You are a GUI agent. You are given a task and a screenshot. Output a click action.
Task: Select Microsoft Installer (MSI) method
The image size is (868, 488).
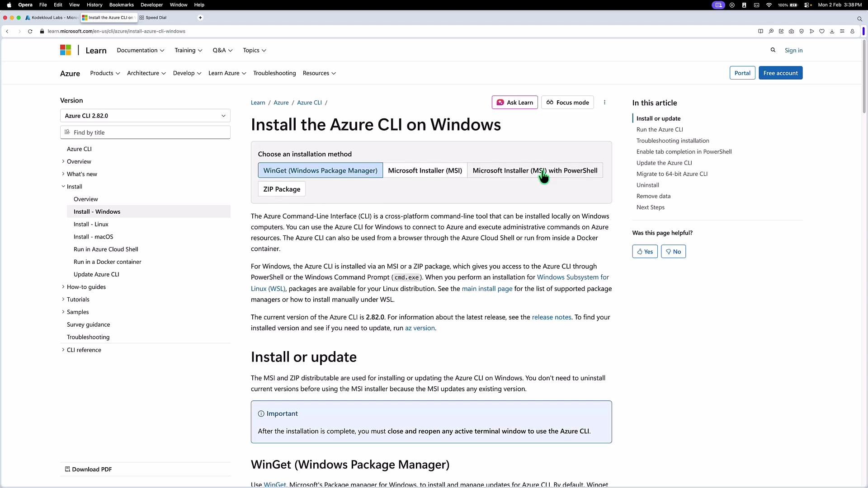pos(425,170)
